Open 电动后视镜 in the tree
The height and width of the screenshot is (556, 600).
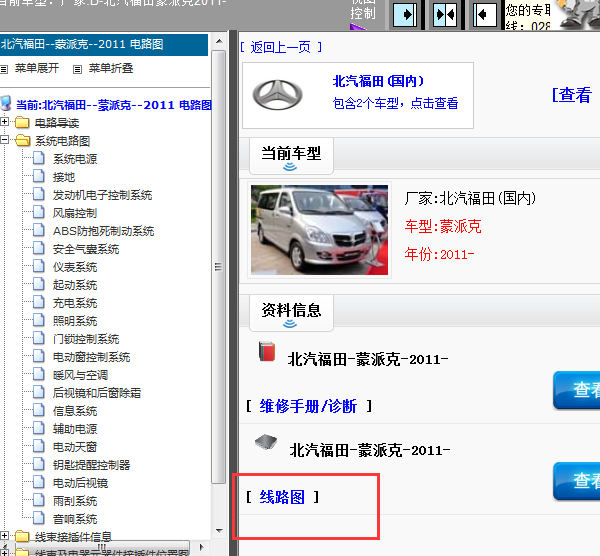(x=80, y=483)
